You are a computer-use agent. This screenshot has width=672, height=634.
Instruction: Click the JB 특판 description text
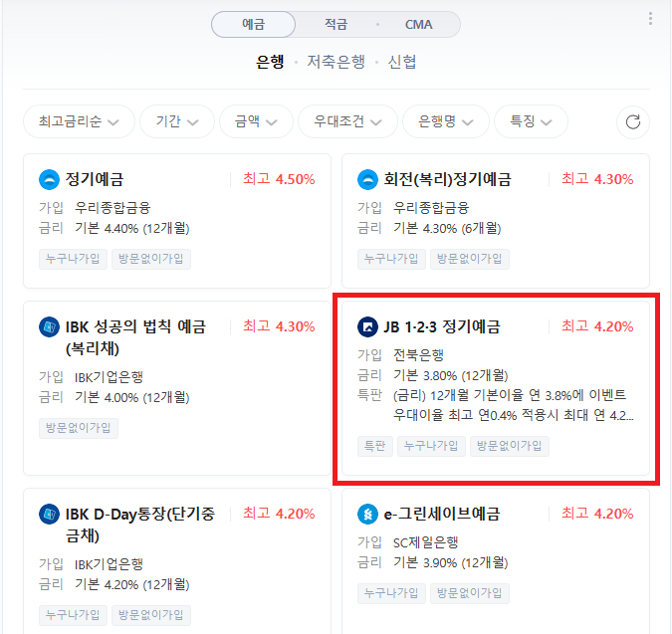click(513, 405)
